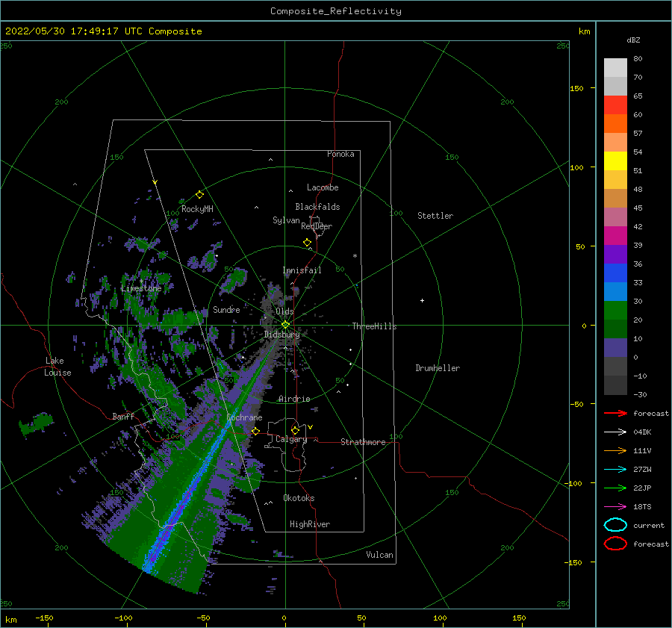Click the 80 dBZ light gray swatch
The image size is (672, 628).
(x=615, y=67)
